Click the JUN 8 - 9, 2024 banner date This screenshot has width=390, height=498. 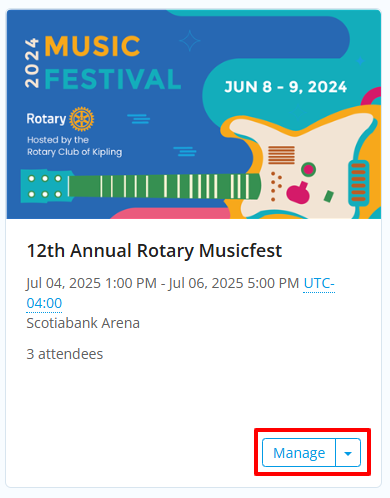click(x=286, y=87)
